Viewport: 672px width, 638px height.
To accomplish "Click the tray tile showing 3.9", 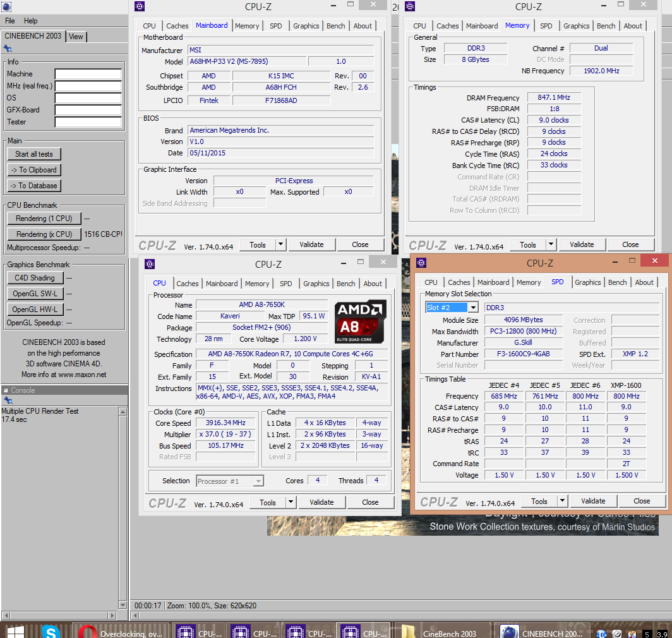I will (662, 634).
